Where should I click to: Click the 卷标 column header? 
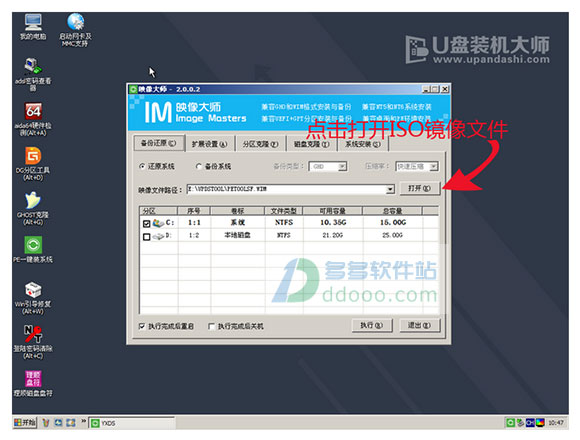(237, 211)
